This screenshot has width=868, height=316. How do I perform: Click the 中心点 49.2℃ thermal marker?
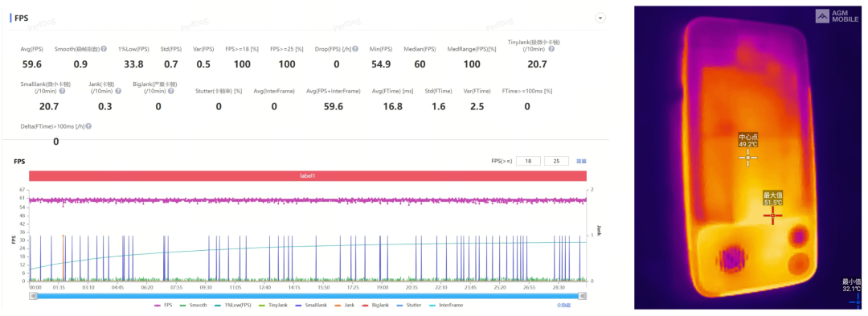click(x=748, y=158)
